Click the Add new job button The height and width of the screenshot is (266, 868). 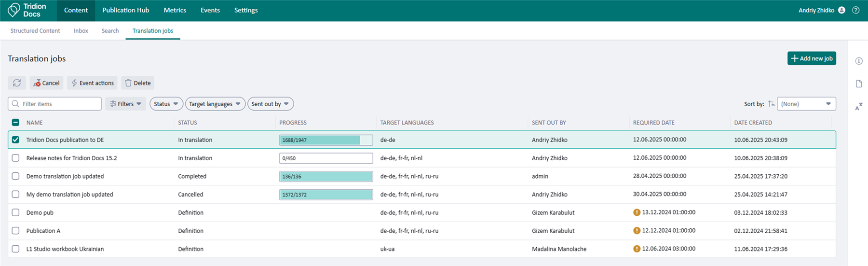click(x=812, y=58)
